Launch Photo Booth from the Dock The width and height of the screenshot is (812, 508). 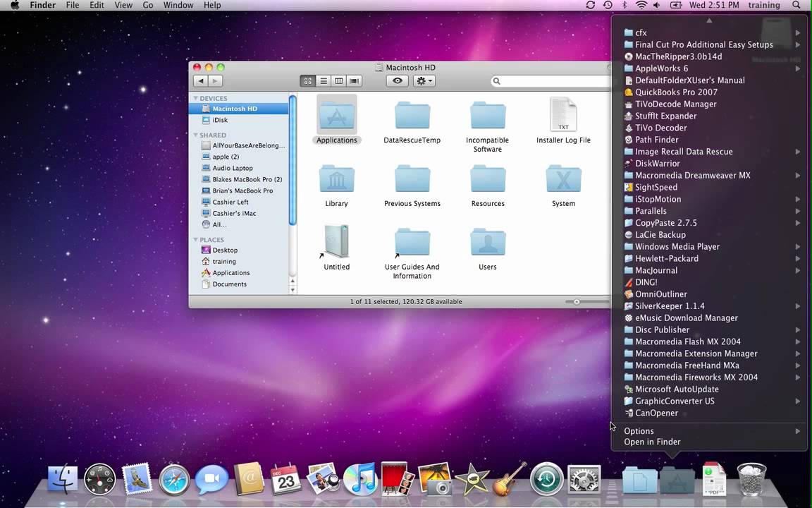(398, 479)
